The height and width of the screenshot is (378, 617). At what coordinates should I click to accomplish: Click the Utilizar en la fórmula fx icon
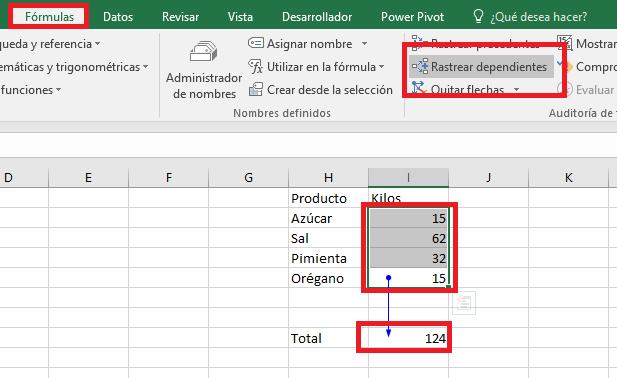click(x=256, y=66)
